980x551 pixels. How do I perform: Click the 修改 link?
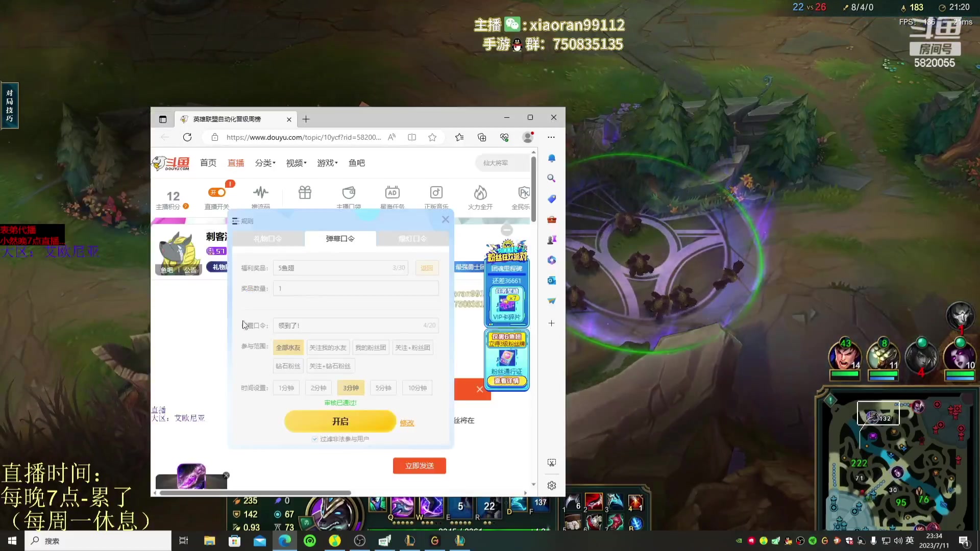pyautogui.click(x=407, y=423)
